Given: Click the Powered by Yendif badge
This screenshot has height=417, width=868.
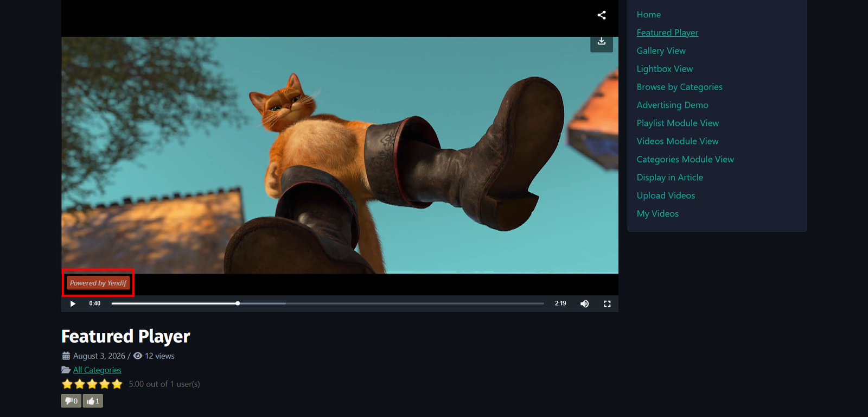Looking at the screenshot, I should click(98, 283).
